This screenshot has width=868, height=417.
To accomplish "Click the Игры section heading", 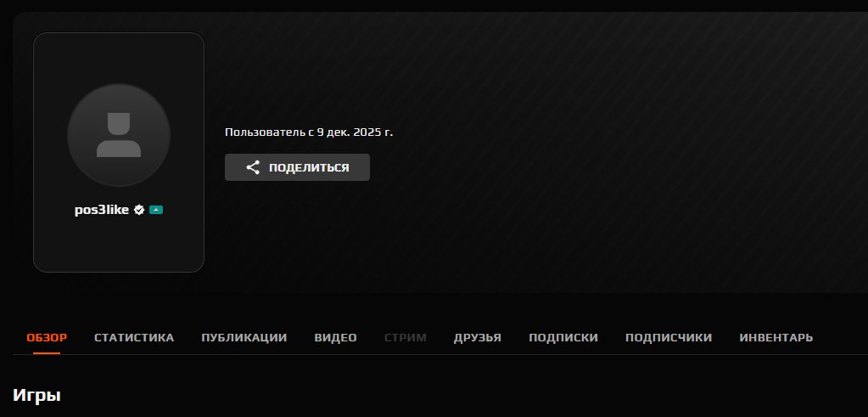I will point(36,395).
